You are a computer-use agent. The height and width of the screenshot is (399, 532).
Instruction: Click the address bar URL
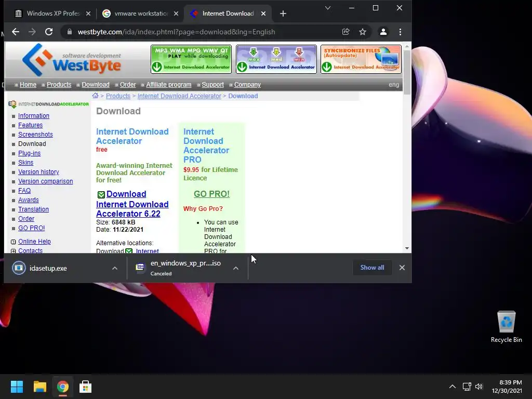point(177,32)
